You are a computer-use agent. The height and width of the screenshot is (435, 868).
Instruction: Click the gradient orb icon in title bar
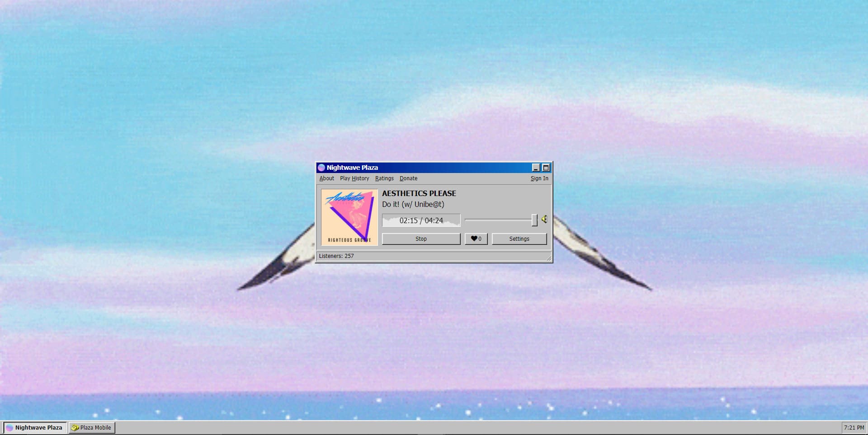click(x=321, y=168)
